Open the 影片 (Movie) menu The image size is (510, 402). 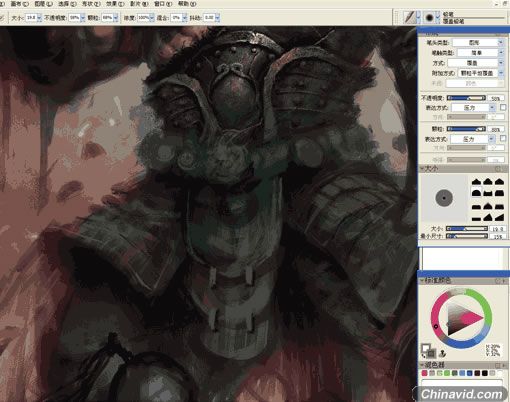[x=139, y=4]
